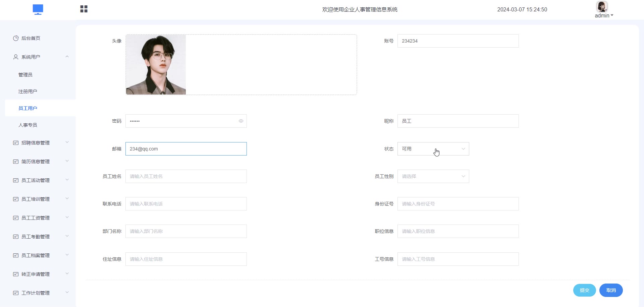Click the 简历信息管理 menu icon

(x=16, y=162)
